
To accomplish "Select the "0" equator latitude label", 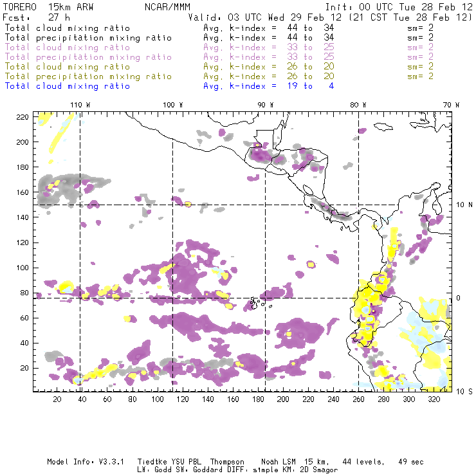I will point(459,298).
